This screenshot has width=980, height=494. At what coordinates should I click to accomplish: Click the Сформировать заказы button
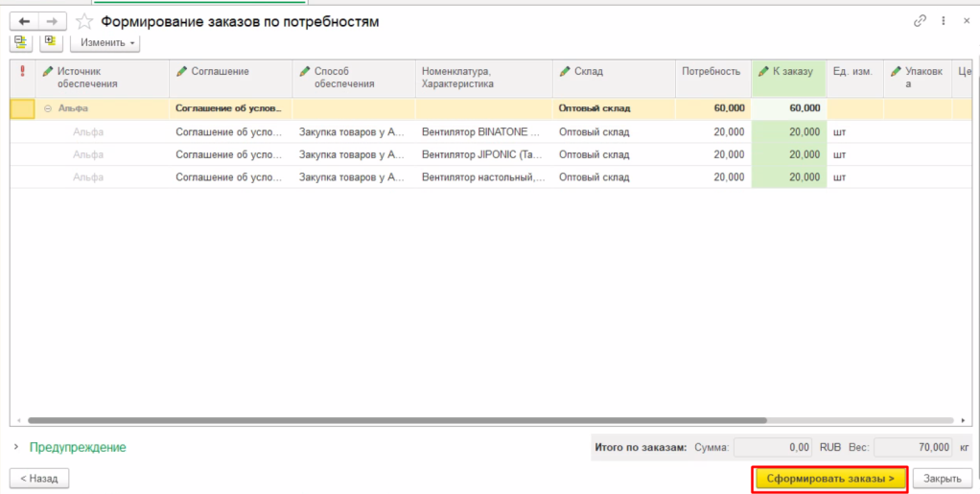829,477
